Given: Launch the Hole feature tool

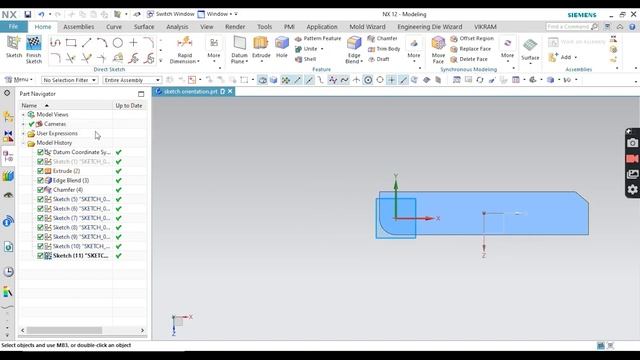Looking at the screenshot, I should [282, 47].
